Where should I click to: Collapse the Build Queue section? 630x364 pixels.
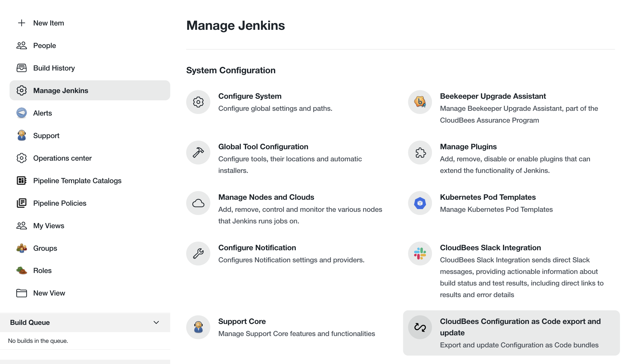click(156, 322)
